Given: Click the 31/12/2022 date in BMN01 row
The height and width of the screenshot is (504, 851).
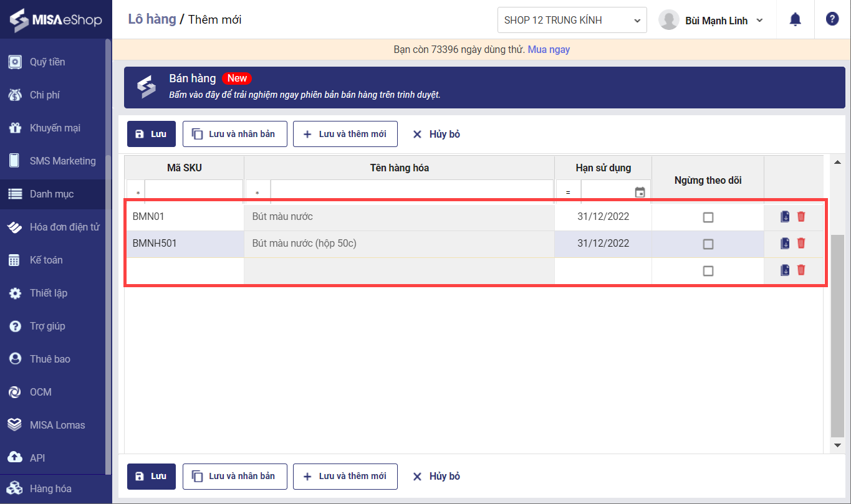Looking at the screenshot, I should coord(603,217).
